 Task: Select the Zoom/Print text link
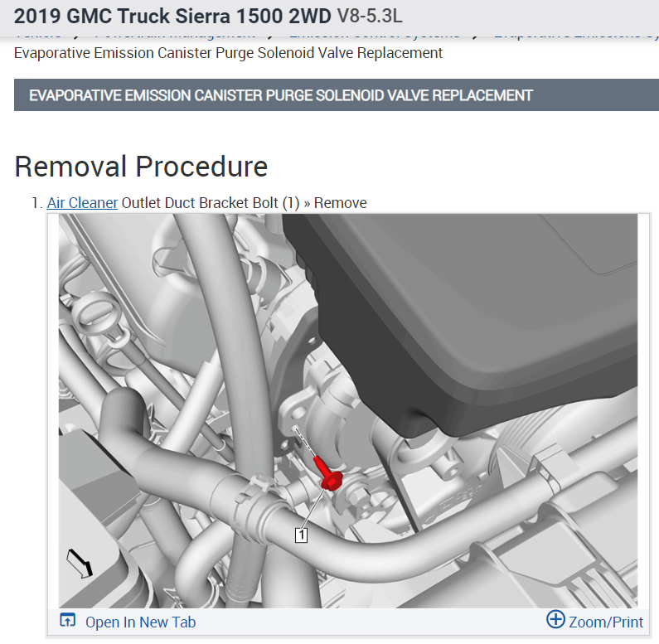click(x=606, y=622)
